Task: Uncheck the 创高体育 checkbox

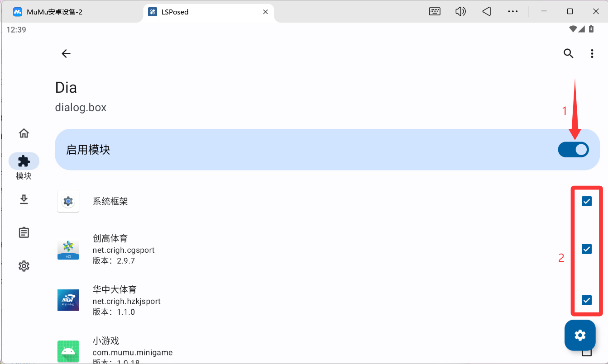Action: click(x=587, y=249)
